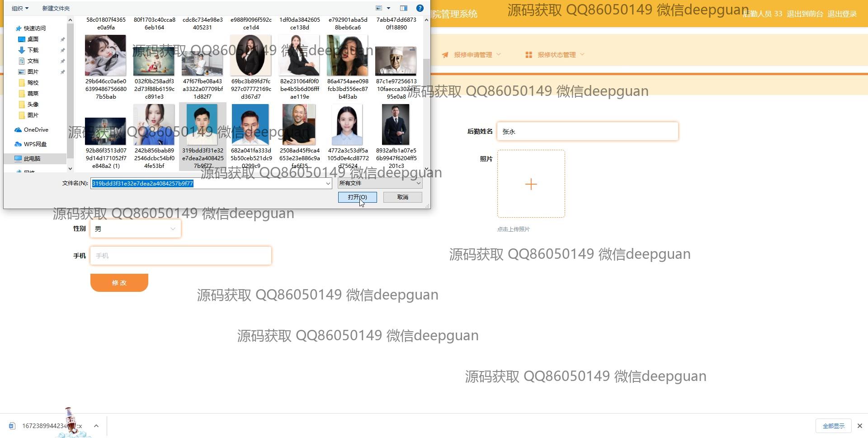This screenshot has width=868, height=438.
Task: Open the pinned 图片 folder in sidebar
Action: tap(33, 71)
